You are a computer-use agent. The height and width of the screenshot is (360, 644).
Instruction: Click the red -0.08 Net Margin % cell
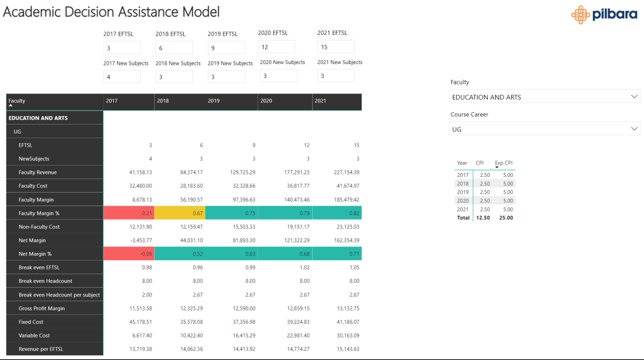[128, 254]
